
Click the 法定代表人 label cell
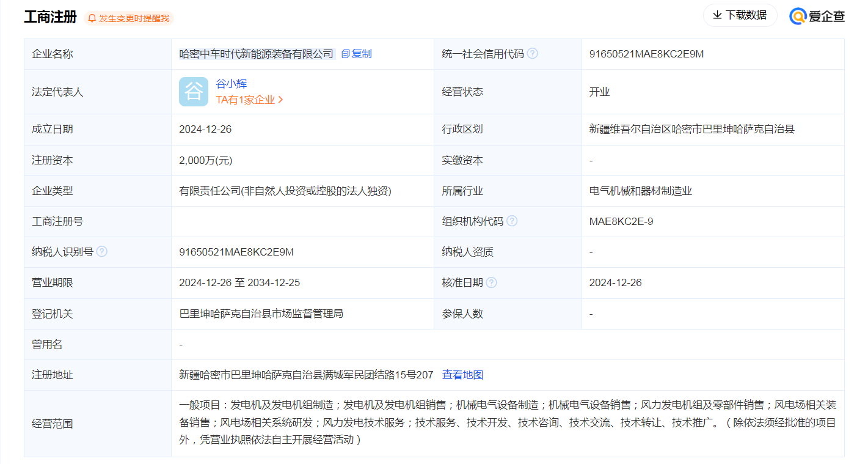pos(98,92)
